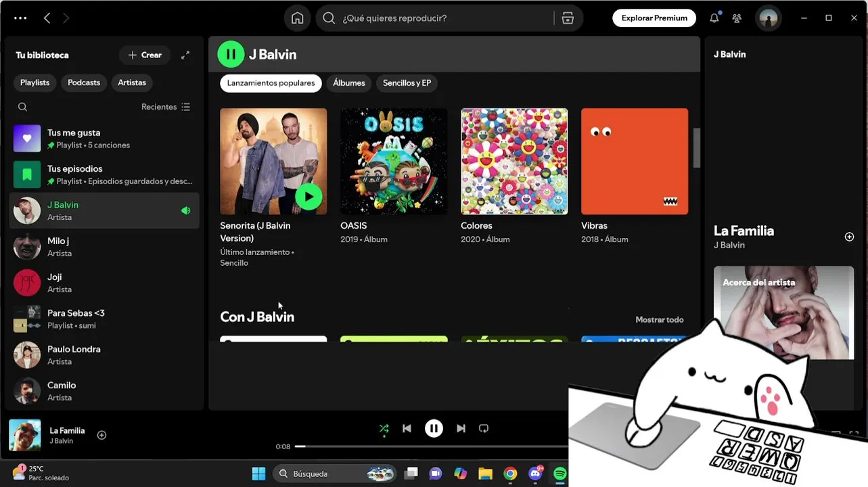The image size is (868, 487).
Task: Open the Friend activity icon
Action: [737, 18]
